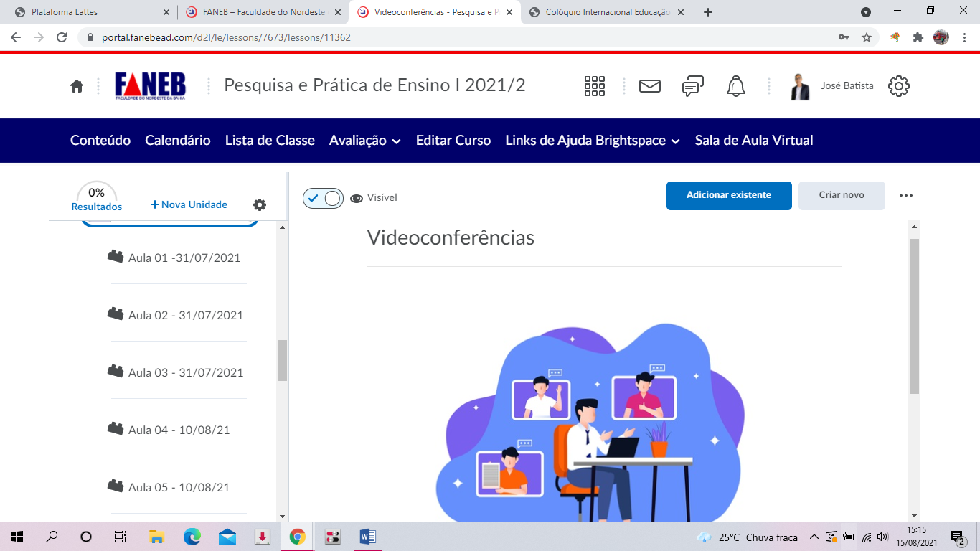Open the admin tools gear icon
The height and width of the screenshot is (551, 980).
point(898,86)
